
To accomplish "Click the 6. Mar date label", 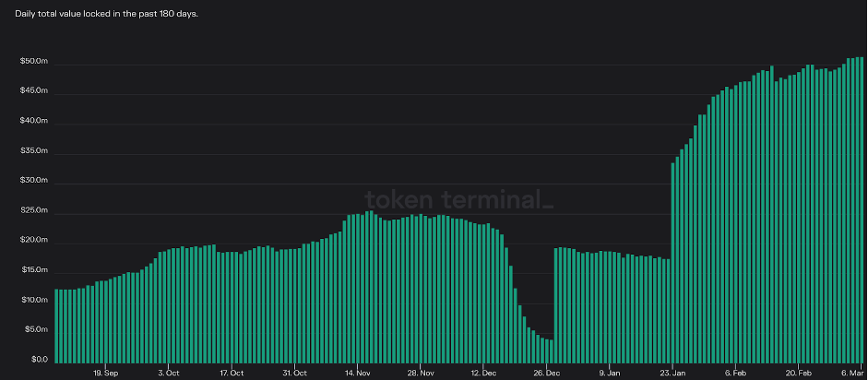I will coord(852,374).
